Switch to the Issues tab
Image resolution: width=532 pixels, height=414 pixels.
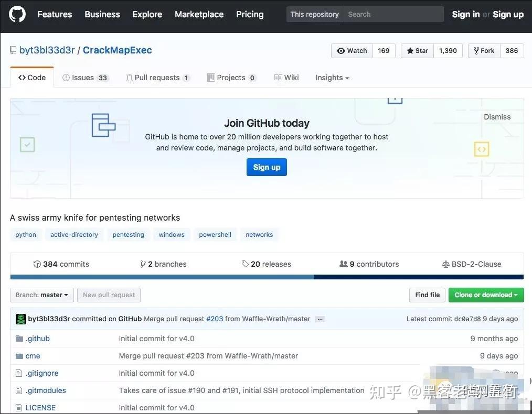coord(85,78)
